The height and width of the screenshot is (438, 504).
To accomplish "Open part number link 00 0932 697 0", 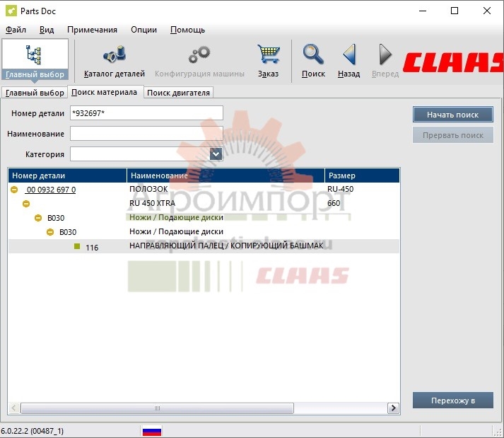I will tap(51, 190).
